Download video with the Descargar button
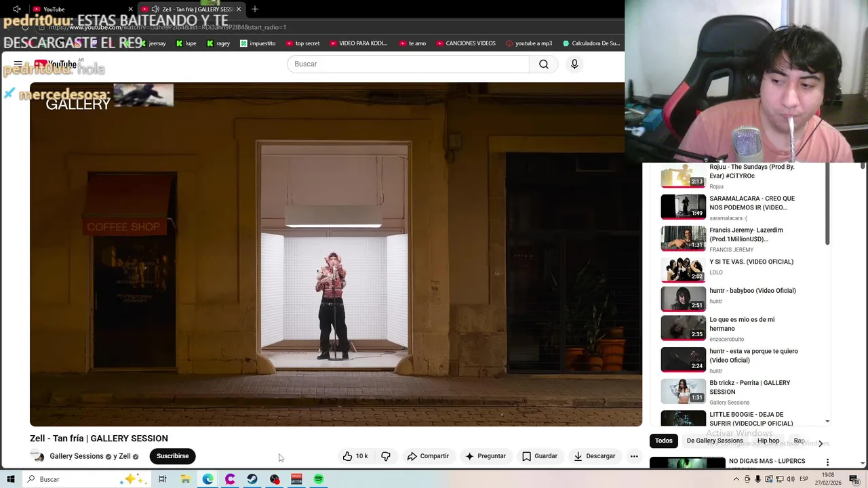Viewport: 868px width, 488px height. (594, 456)
